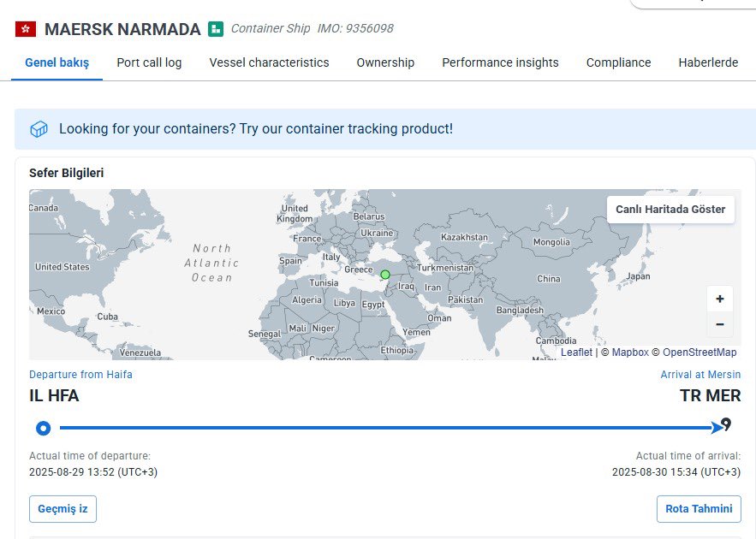
Task: Click the Departure from Haifa link
Action: pyautogui.click(x=80, y=374)
